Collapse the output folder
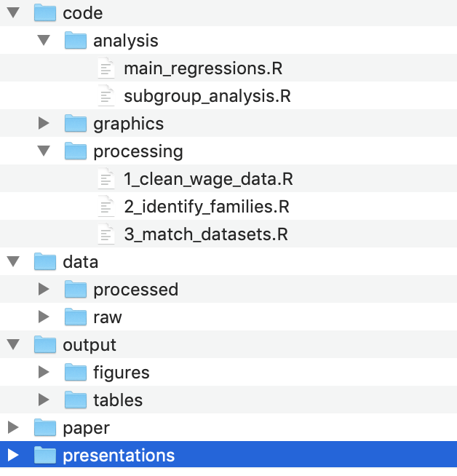The width and height of the screenshot is (457, 476). pyautogui.click(x=13, y=345)
